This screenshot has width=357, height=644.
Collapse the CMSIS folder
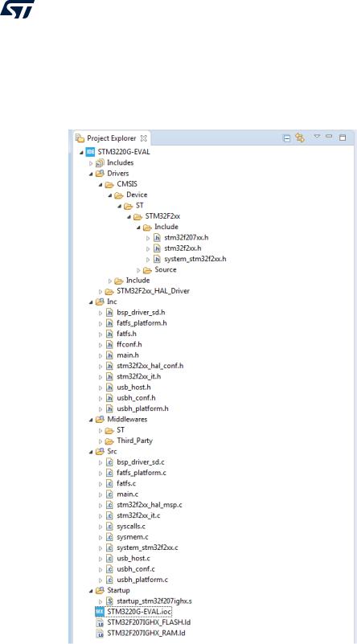click(x=101, y=184)
